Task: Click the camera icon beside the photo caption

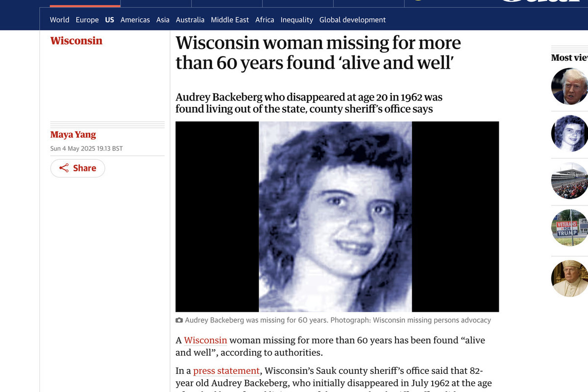Action: (x=179, y=320)
